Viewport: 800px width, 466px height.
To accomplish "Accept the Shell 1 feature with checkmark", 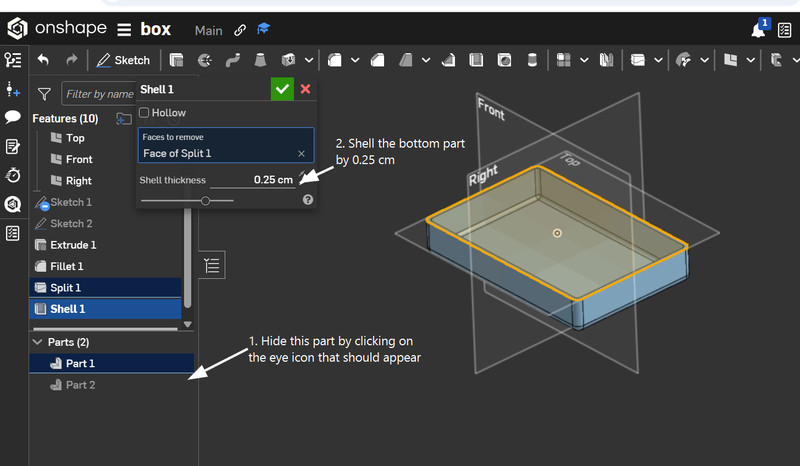I will click(282, 89).
